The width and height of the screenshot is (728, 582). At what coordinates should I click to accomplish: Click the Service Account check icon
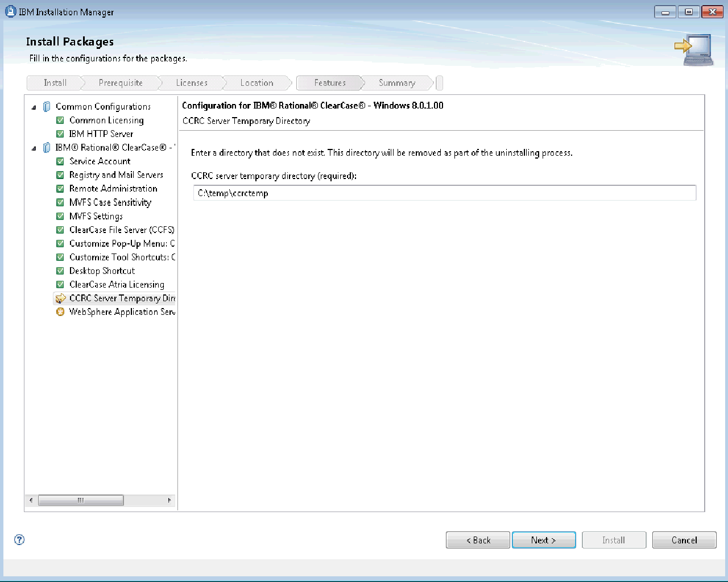point(60,161)
